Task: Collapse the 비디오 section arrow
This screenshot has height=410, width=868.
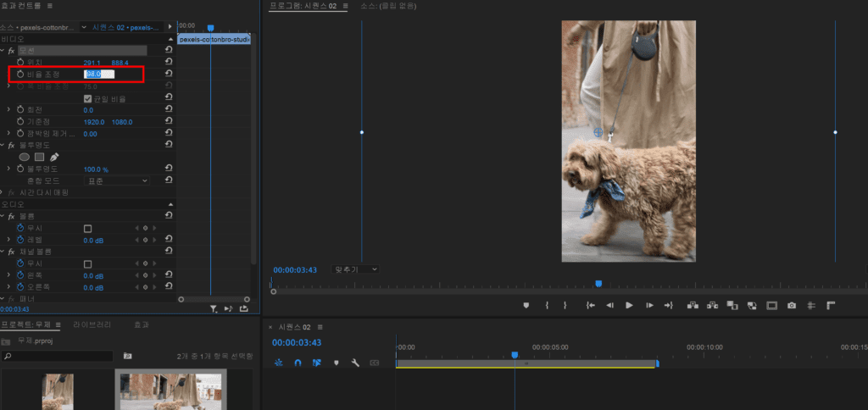Action: (x=170, y=39)
